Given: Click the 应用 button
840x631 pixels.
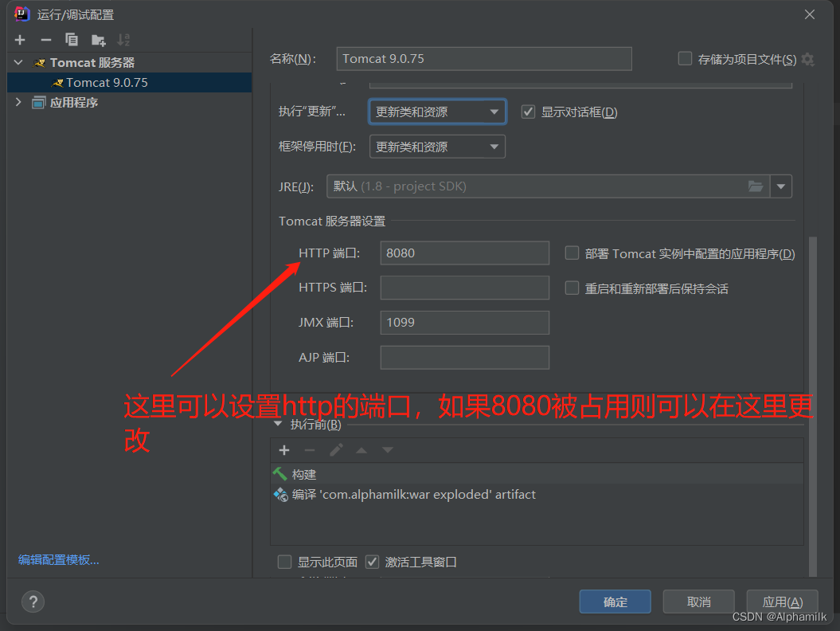Looking at the screenshot, I should point(782,602).
